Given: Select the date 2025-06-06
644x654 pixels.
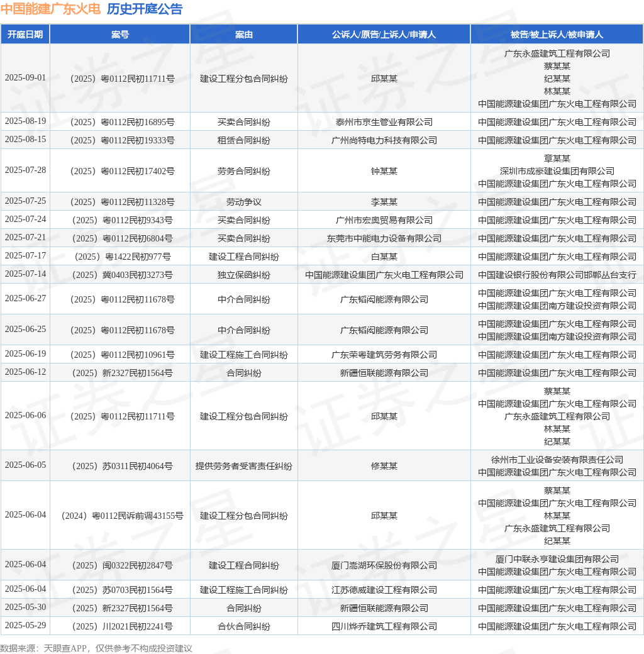Looking at the screenshot, I should pyautogui.click(x=25, y=415).
